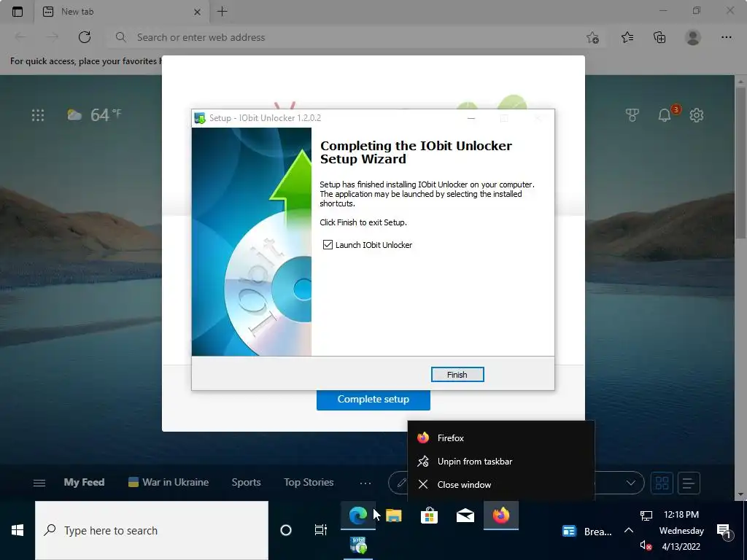Open the Rewards trophy icon
Image resolution: width=747 pixels, height=560 pixels.
[x=632, y=114]
